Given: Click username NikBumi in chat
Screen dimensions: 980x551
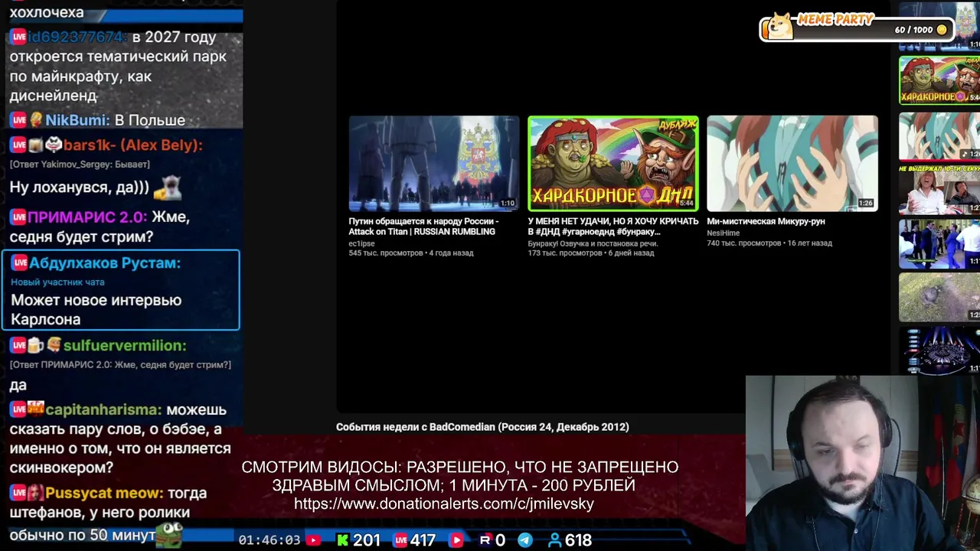Looking at the screenshot, I should click(x=76, y=120).
